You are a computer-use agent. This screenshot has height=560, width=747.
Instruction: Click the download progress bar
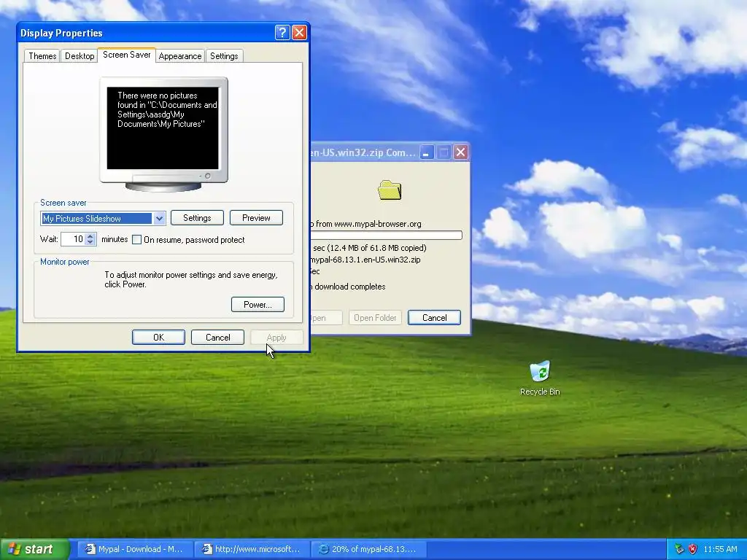[387, 236]
